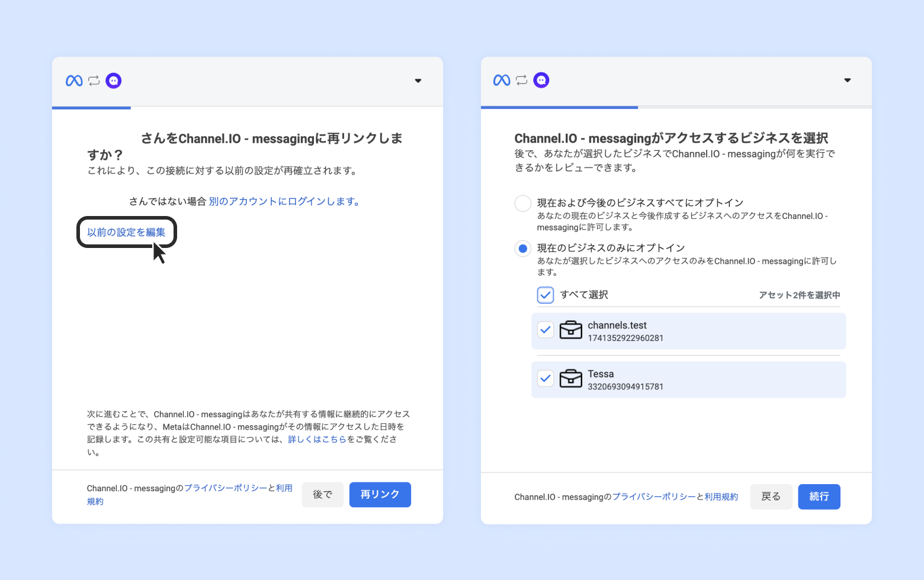Open the プライバシーポリシー link in left dialog

point(226,488)
